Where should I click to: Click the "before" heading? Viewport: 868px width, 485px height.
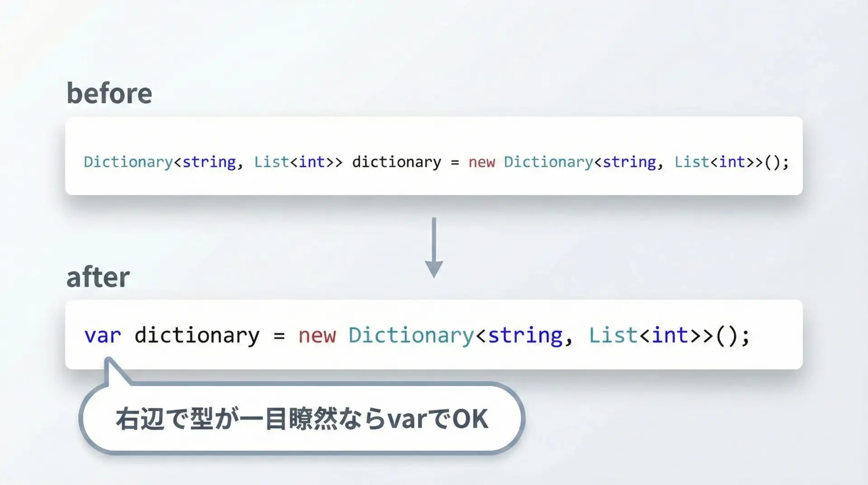(x=109, y=93)
